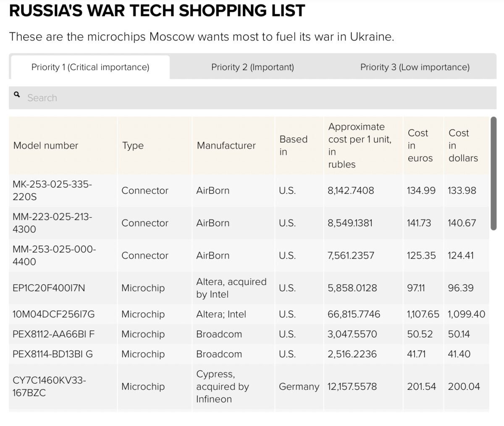The image size is (504, 426).
Task: Click the Type column header
Action: [x=133, y=146]
